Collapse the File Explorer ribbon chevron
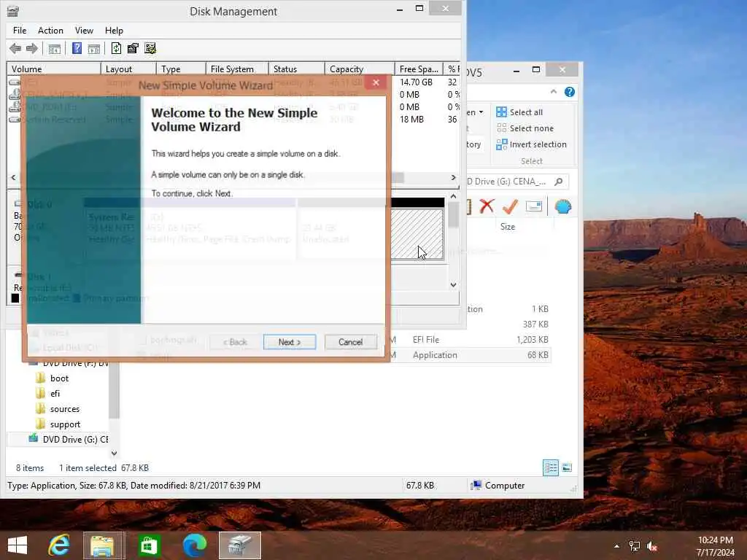Screen dimensions: 747x560 (553, 91)
